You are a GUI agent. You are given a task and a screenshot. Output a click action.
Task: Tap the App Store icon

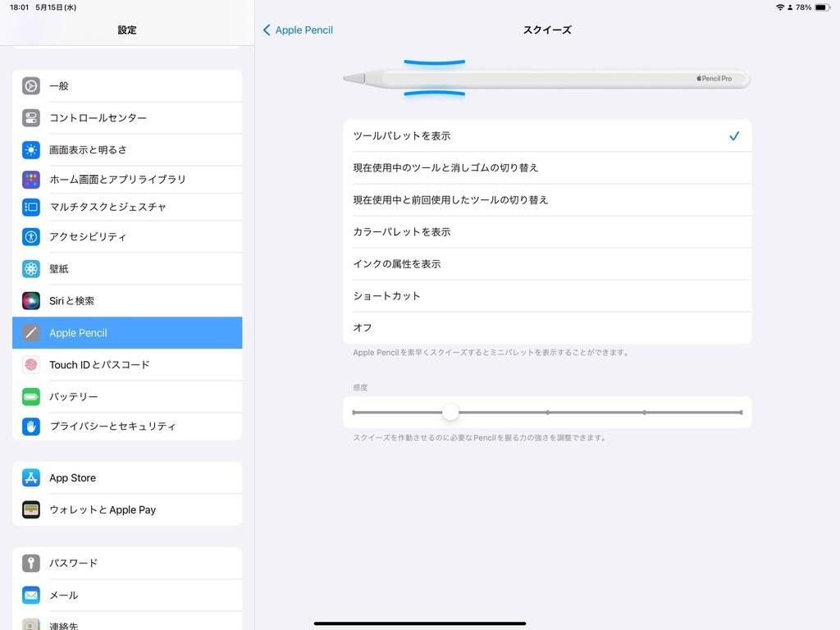[31, 478]
